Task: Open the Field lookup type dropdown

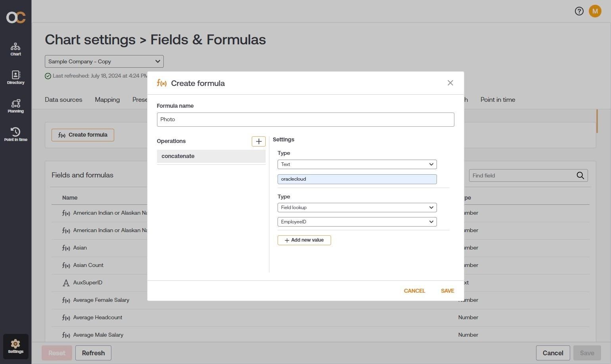Action: pyautogui.click(x=357, y=208)
